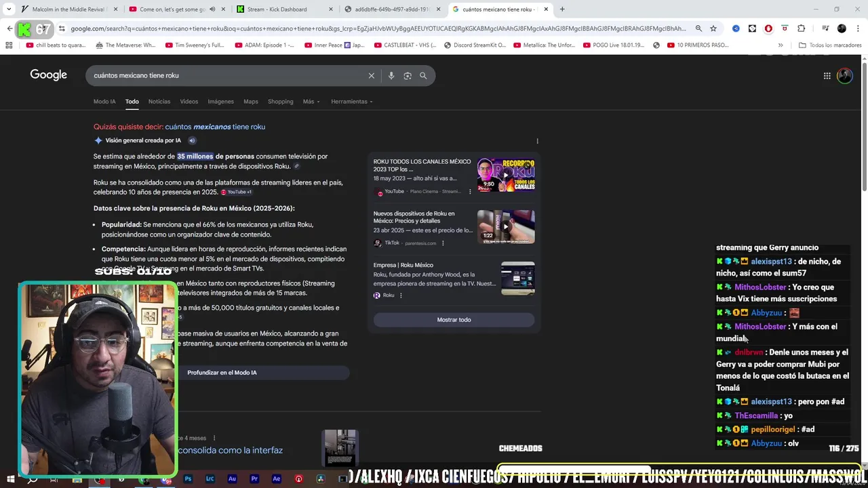The height and width of the screenshot is (488, 868).
Task: Launch Adobe Audition from the taskbar
Action: tap(232, 479)
